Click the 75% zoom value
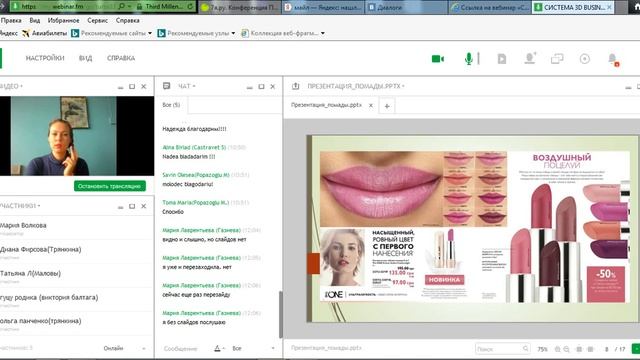Image resolution: width=640 pixels, height=360 pixels. pyautogui.click(x=542, y=349)
